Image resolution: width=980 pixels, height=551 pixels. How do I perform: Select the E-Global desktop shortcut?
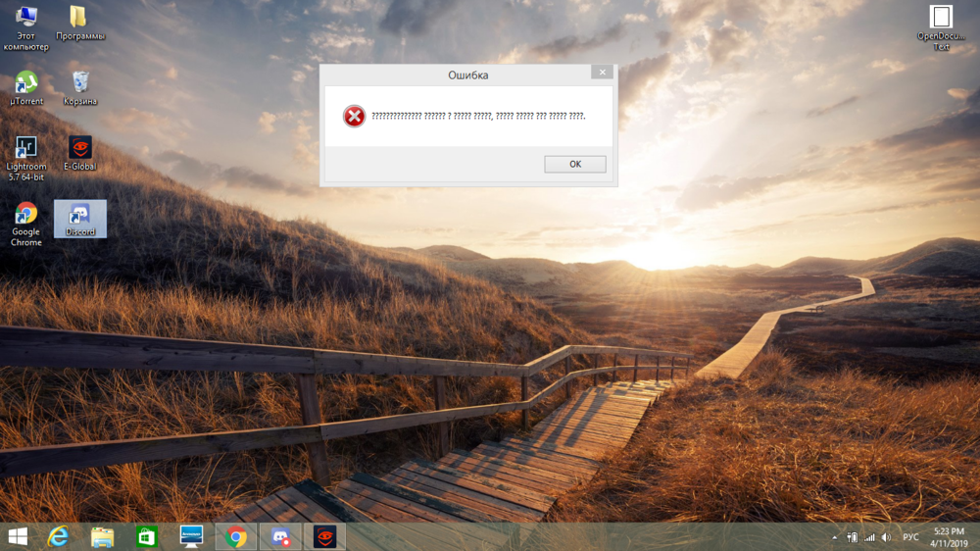tap(80, 152)
